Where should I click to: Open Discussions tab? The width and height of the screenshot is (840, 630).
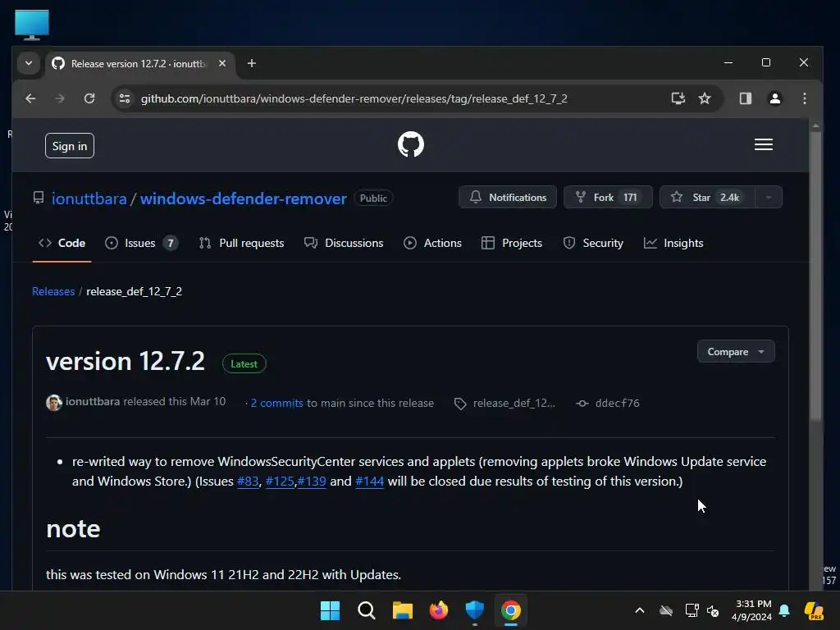pos(344,243)
